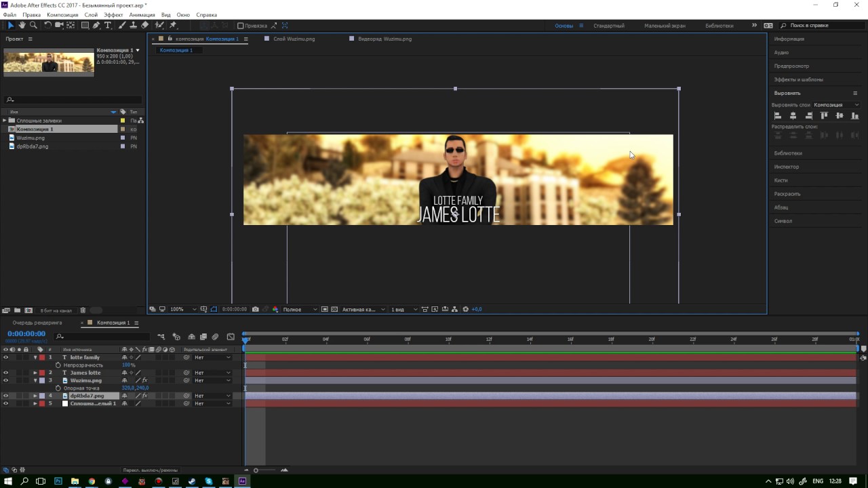
Task: Open the Предпросмотр panel
Action: (791, 66)
